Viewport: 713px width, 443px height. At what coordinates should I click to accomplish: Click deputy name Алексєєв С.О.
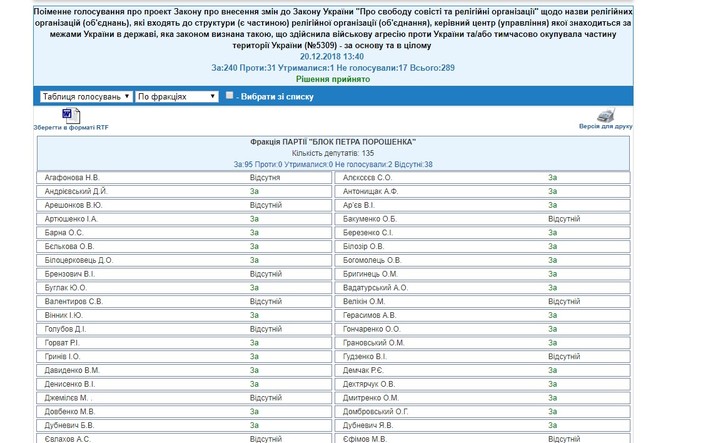pyautogui.click(x=367, y=177)
